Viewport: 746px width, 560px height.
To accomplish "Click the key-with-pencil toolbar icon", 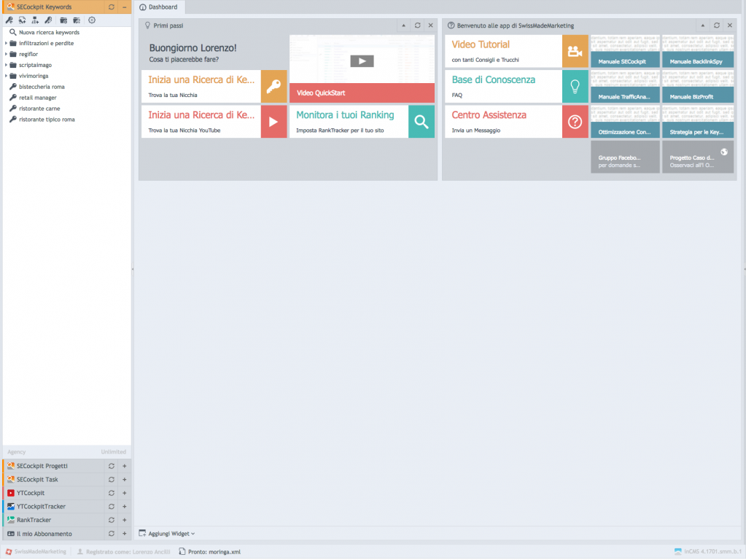I will pyautogui.click(x=48, y=20).
